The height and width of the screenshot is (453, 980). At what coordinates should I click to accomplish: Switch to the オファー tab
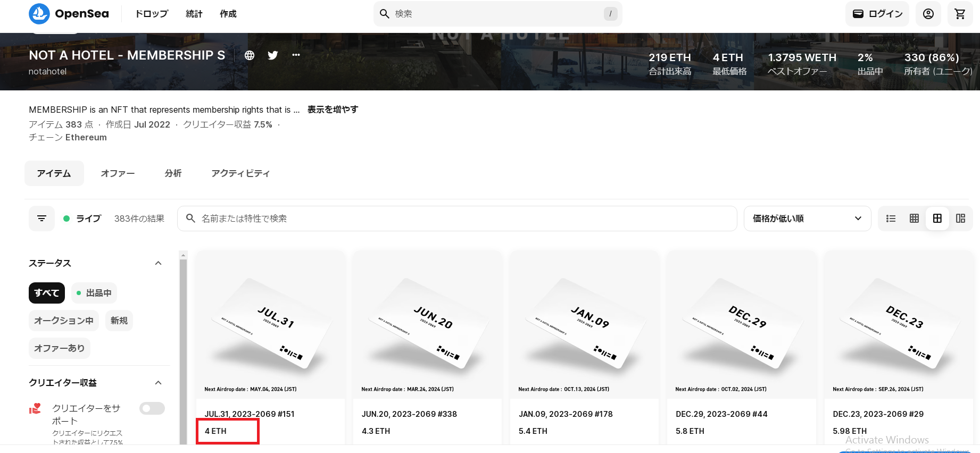[x=118, y=173]
